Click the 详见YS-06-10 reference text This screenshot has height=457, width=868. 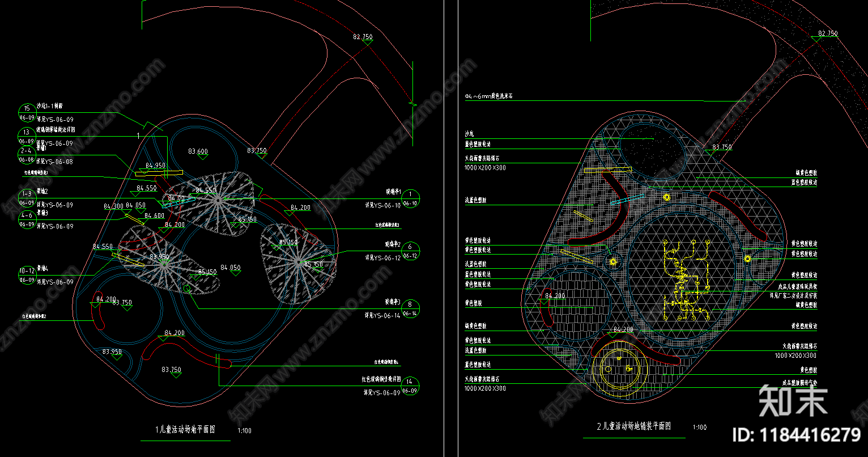[x=382, y=206]
